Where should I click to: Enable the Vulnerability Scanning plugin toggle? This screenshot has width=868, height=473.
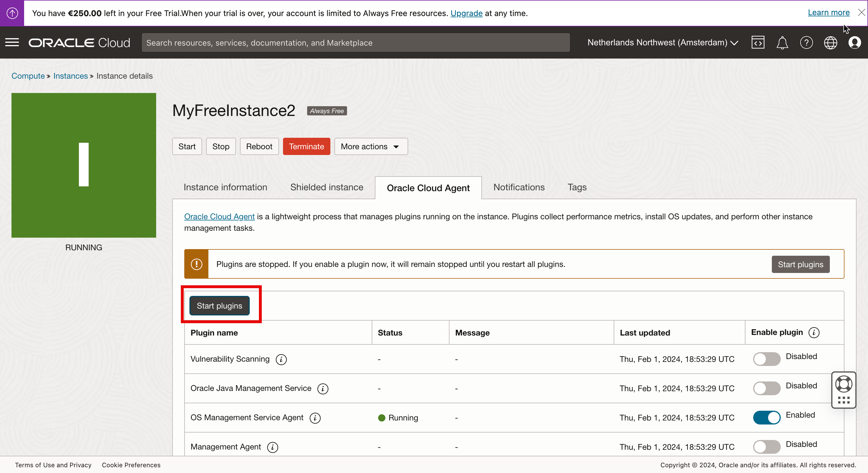(767, 359)
